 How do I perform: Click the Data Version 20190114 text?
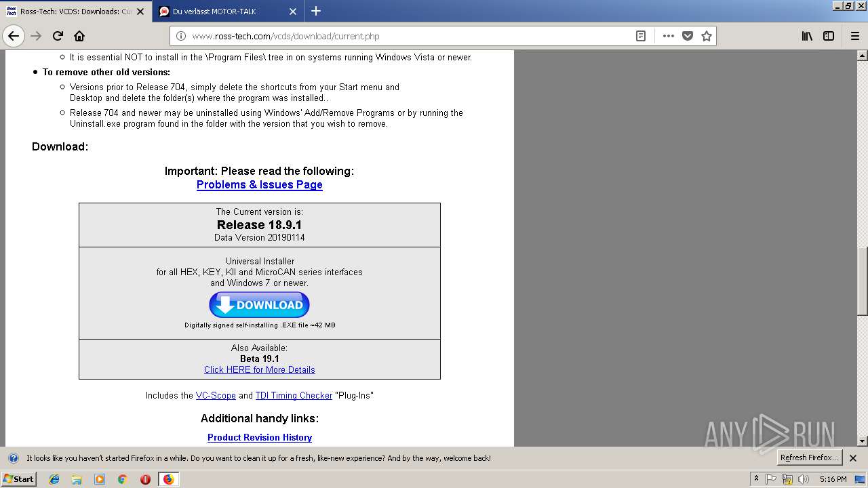259,238
